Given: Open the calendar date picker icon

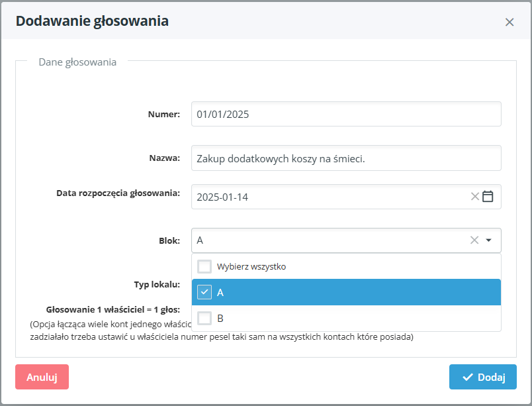Looking at the screenshot, I should 488,197.
